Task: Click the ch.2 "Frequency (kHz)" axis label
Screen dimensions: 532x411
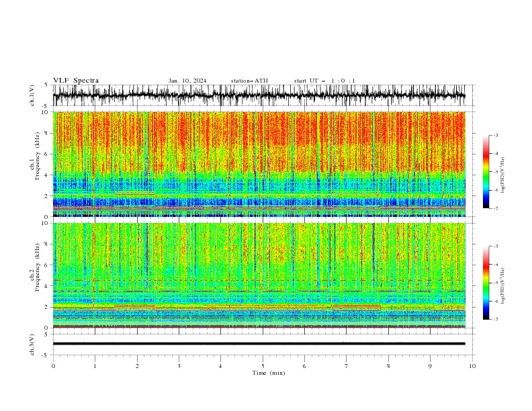Action: click(x=38, y=267)
